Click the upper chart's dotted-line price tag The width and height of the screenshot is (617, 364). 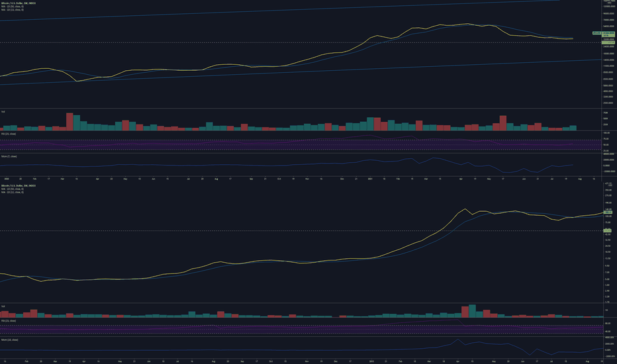tap(608, 42)
